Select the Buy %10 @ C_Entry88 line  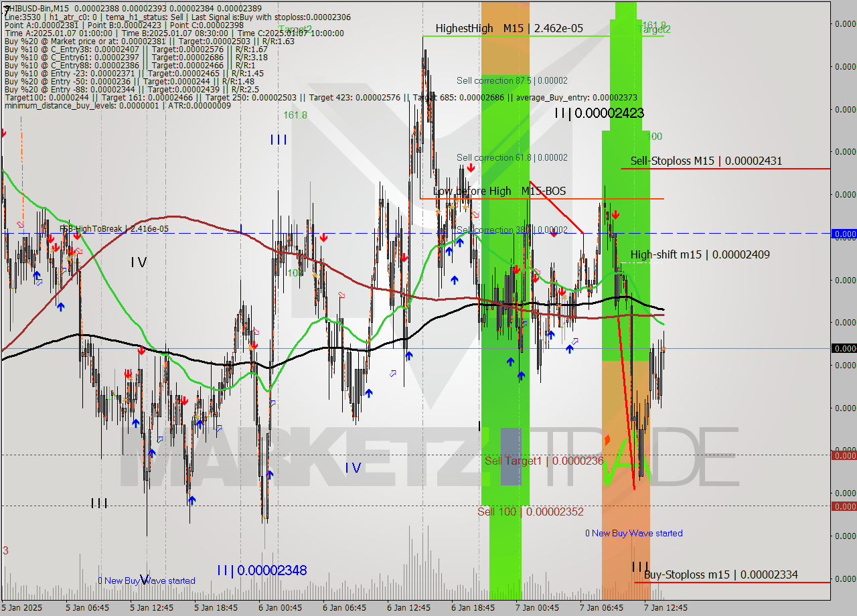coord(129,65)
